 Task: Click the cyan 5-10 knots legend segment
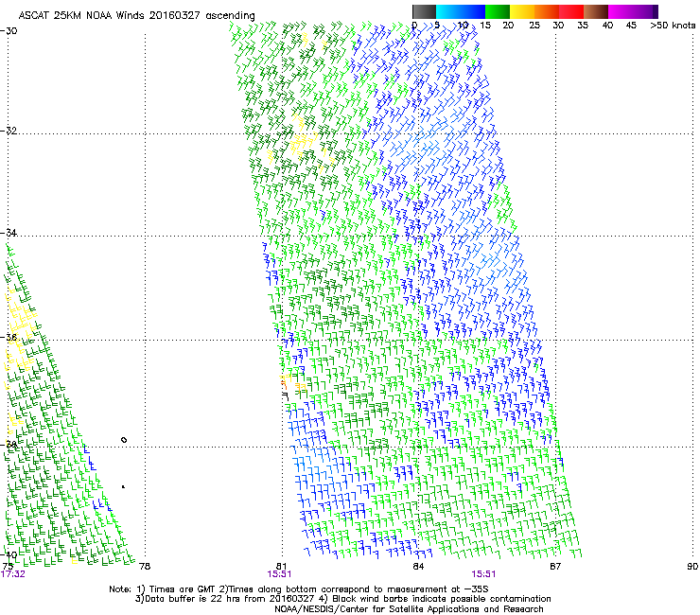[448, 11]
